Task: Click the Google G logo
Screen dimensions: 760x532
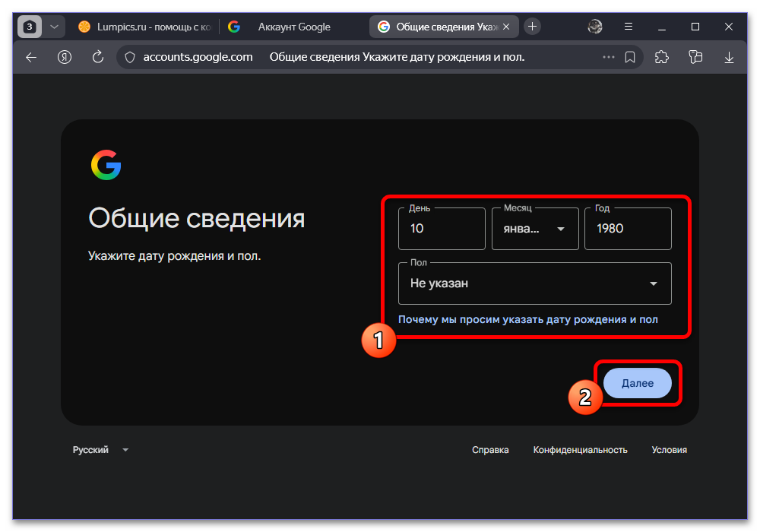Action: click(106, 165)
